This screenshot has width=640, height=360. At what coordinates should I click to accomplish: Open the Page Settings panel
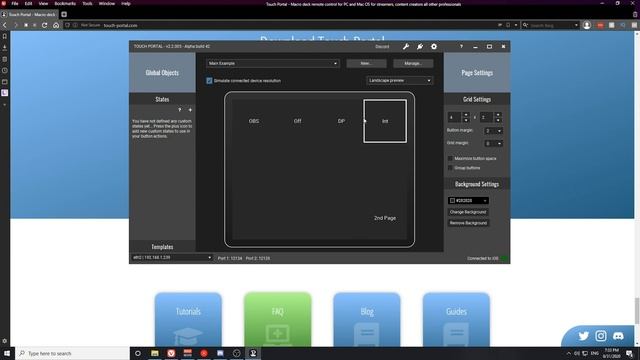click(x=477, y=73)
